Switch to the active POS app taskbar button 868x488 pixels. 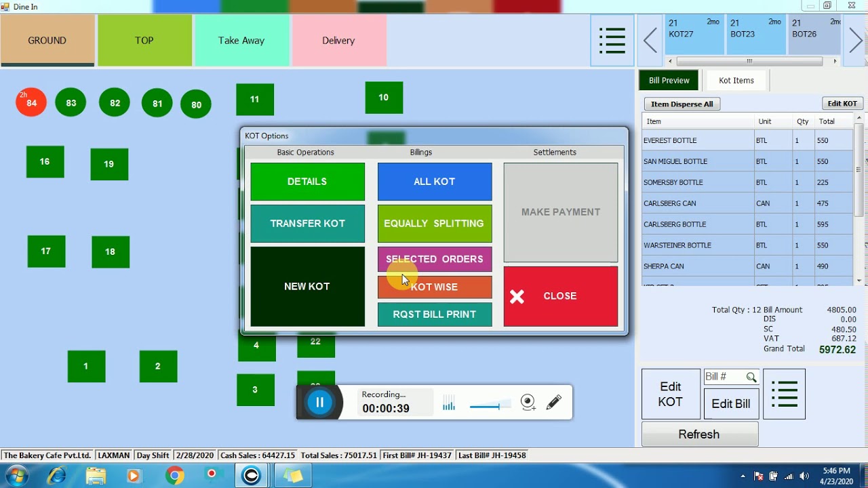(x=252, y=476)
